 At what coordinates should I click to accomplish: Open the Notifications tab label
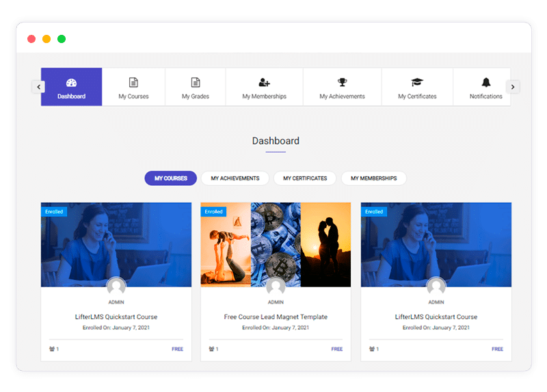click(x=486, y=96)
